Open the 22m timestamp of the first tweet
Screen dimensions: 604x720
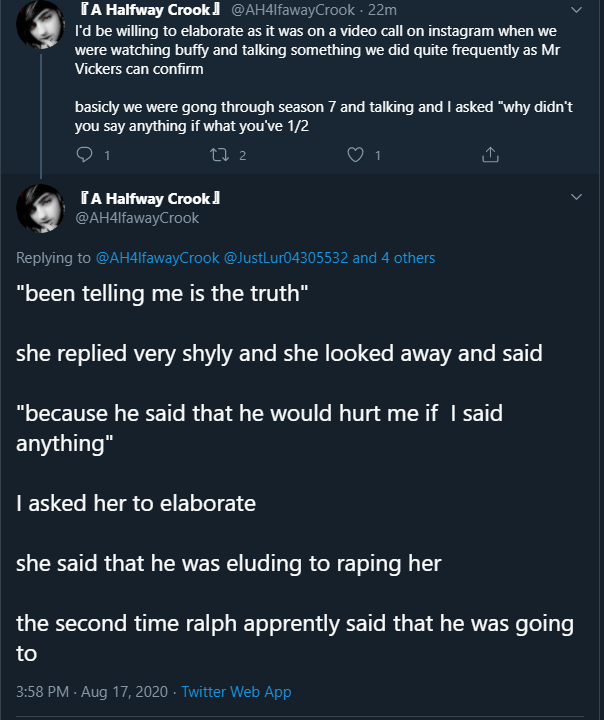(x=382, y=10)
